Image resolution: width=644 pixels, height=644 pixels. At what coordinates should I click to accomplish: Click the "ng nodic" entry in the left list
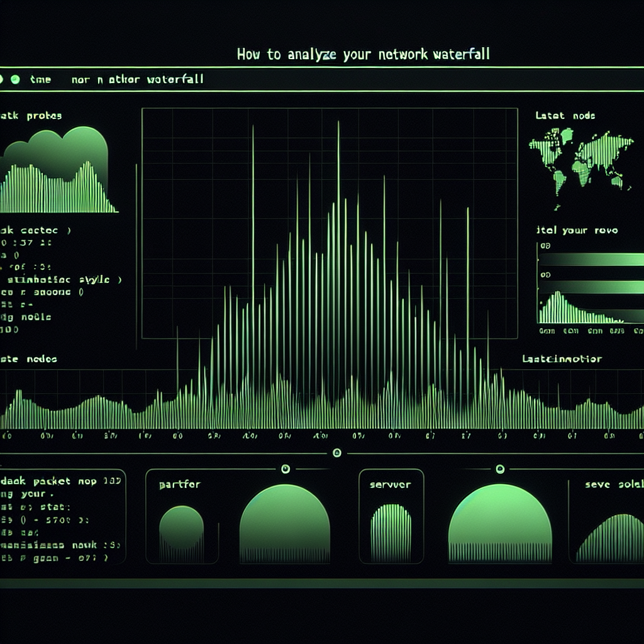coord(26,317)
